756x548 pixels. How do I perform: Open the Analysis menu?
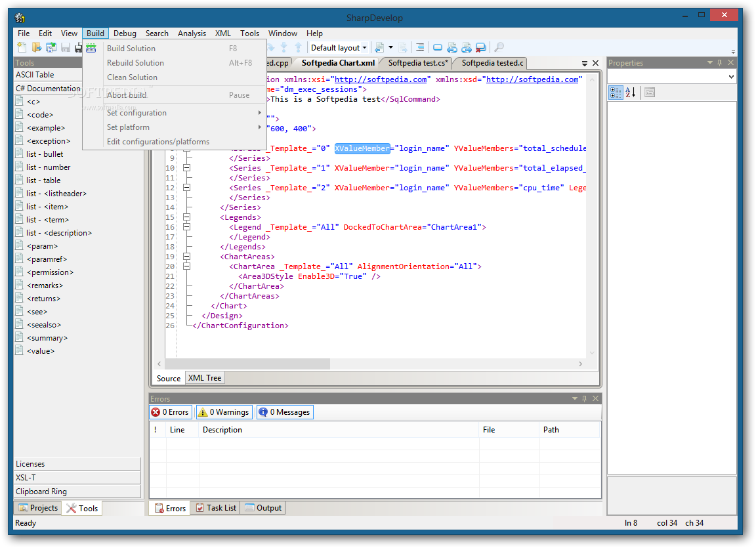click(x=192, y=33)
